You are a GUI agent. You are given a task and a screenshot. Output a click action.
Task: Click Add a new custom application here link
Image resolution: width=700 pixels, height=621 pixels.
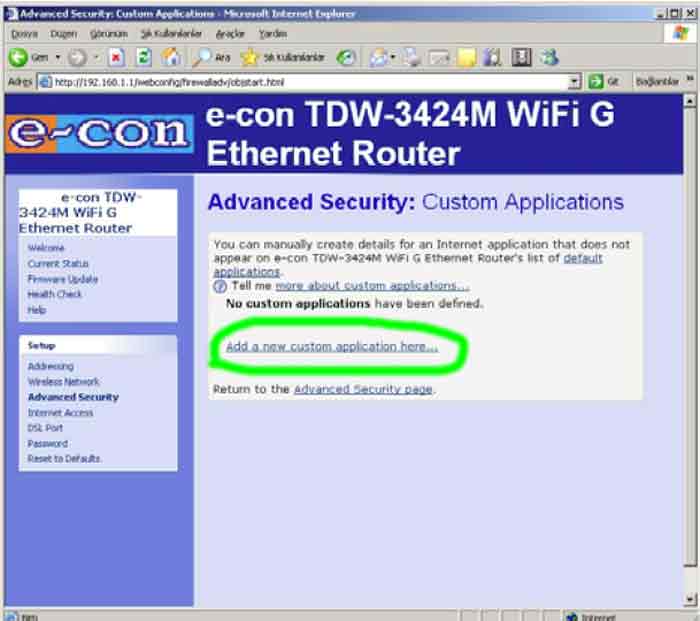pyautogui.click(x=332, y=347)
